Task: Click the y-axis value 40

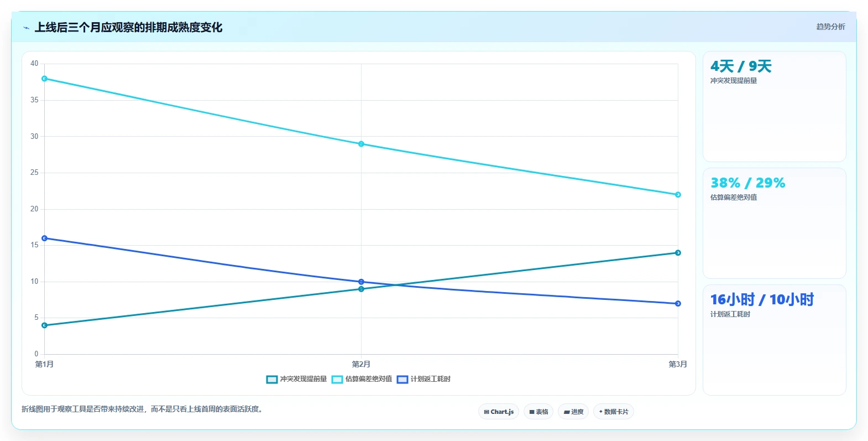Action: [x=34, y=64]
